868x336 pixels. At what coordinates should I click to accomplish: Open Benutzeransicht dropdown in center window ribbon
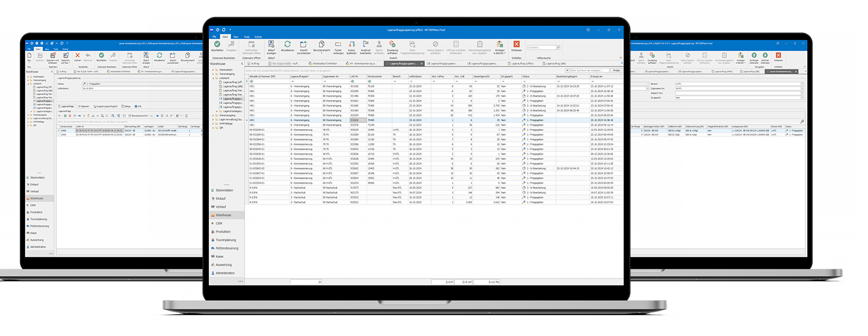[321, 45]
